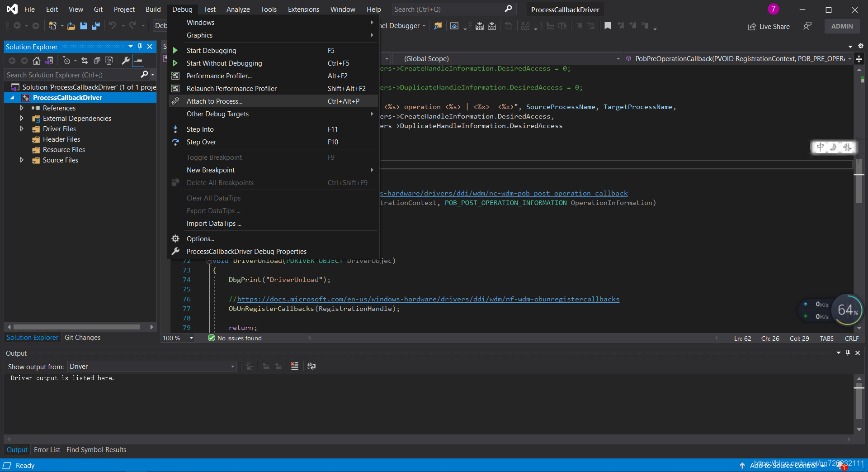Click Save All icon in toolbar
The image size is (868, 472).
pos(96,26)
